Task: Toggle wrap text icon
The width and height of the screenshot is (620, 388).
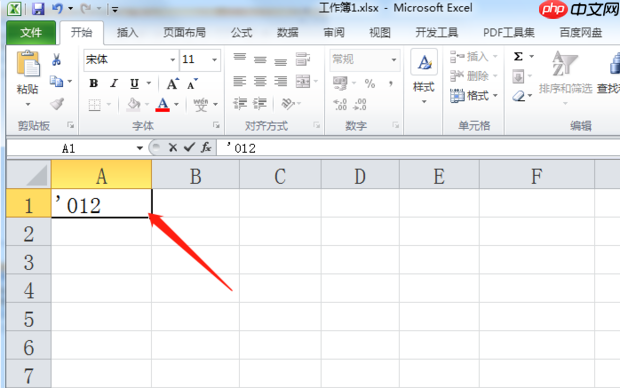Action: (x=303, y=59)
